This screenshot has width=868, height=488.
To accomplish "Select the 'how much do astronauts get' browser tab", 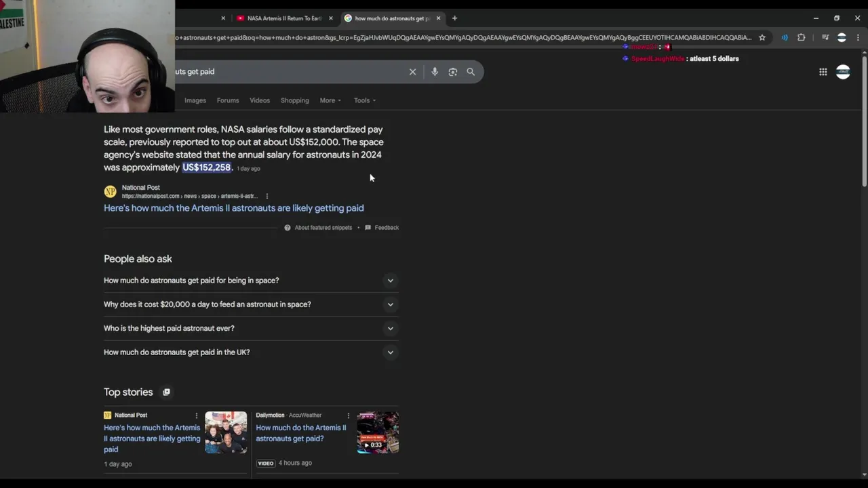I will [392, 18].
